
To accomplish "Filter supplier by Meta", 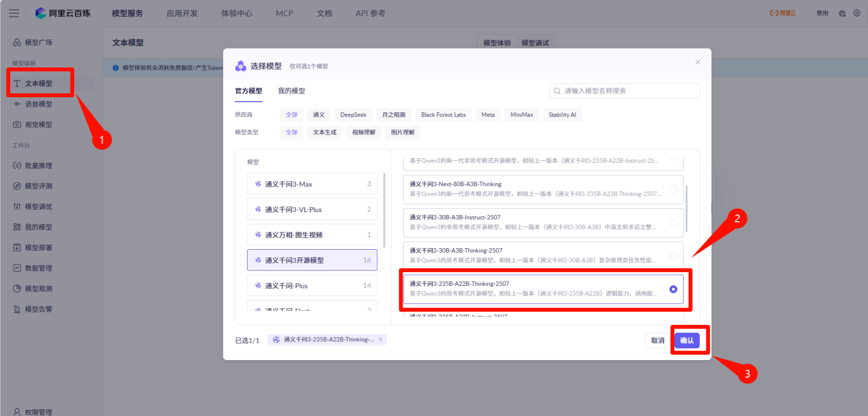I will click(x=488, y=115).
